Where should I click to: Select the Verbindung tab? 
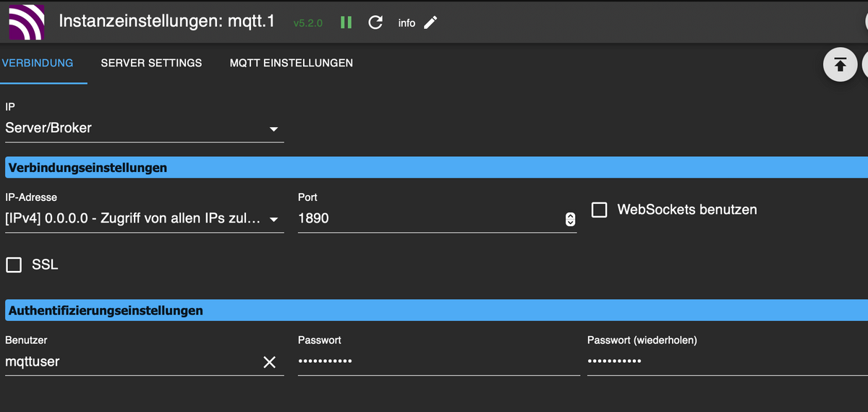38,63
